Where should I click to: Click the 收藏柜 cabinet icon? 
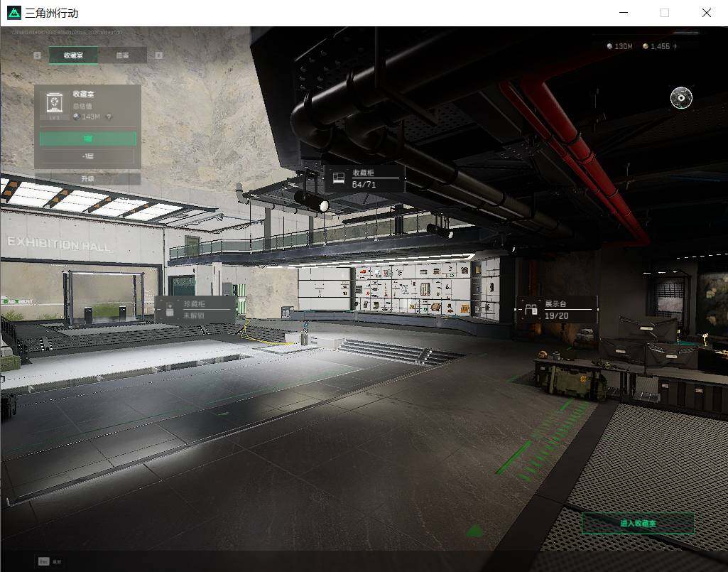[x=339, y=178]
